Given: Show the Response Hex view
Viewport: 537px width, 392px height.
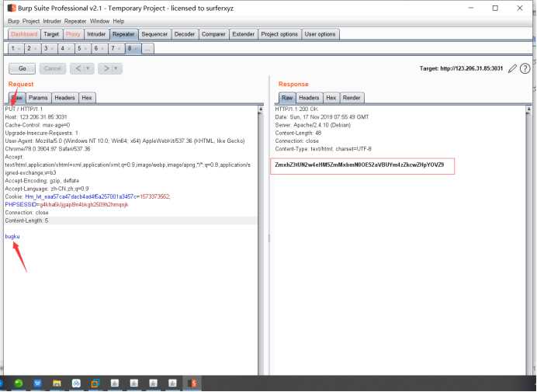Looking at the screenshot, I should (x=331, y=98).
